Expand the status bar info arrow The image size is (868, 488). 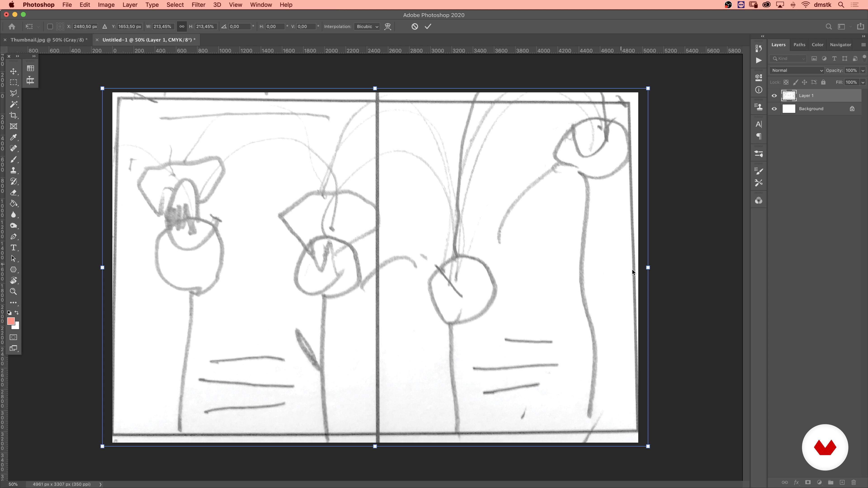coord(100,484)
